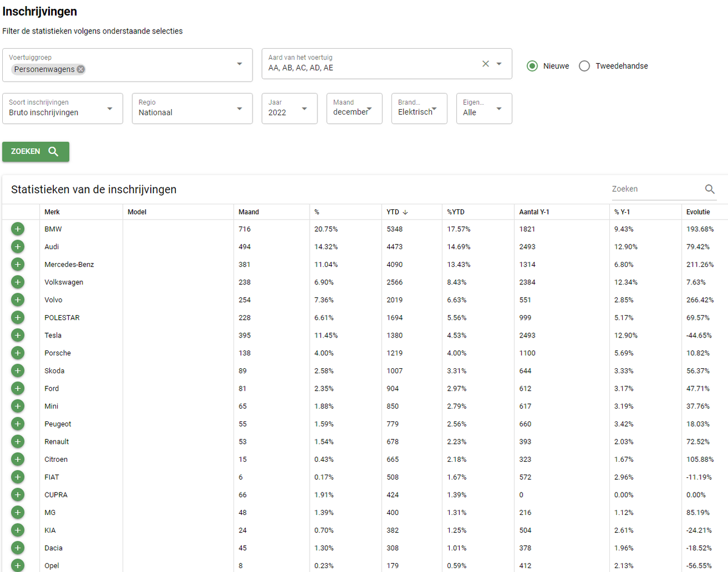Sort by the Aantal Y-1 column header
This screenshot has height=572, width=728.
coord(534,212)
